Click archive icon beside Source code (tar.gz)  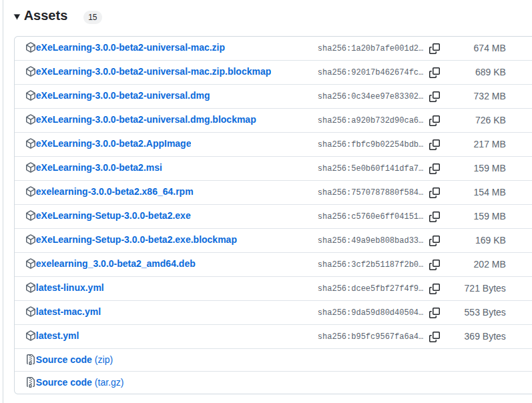coord(31,382)
